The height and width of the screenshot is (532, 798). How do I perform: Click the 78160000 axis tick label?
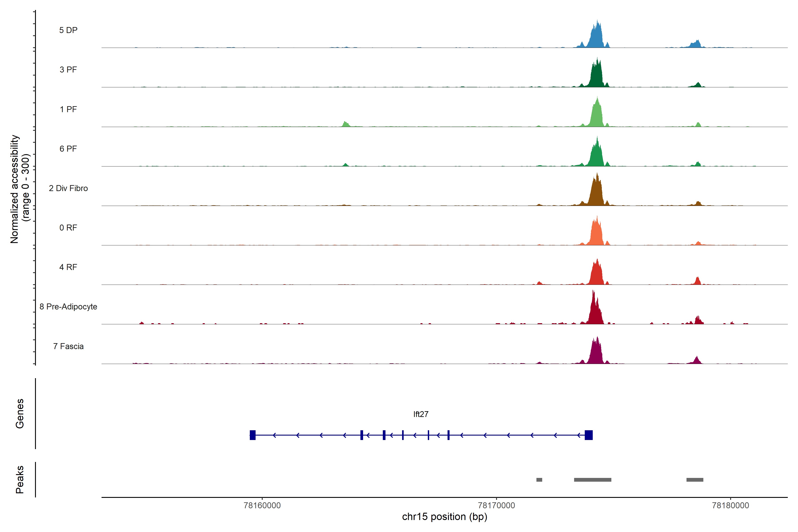tap(262, 505)
